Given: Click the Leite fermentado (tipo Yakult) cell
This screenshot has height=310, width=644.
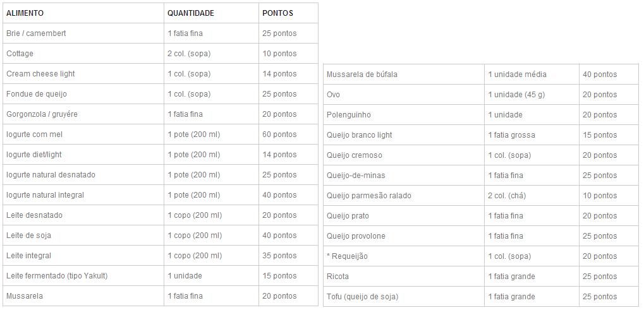Looking at the screenshot, I should (57, 276).
